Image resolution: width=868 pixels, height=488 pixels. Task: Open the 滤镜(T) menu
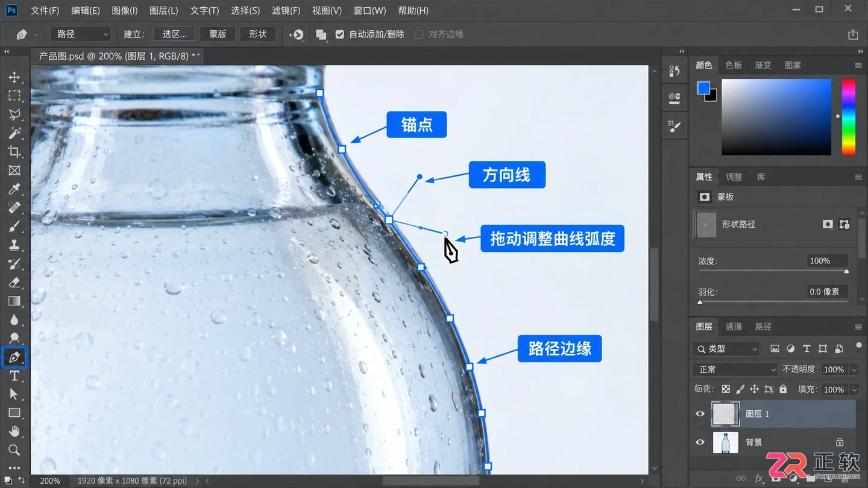[286, 10]
